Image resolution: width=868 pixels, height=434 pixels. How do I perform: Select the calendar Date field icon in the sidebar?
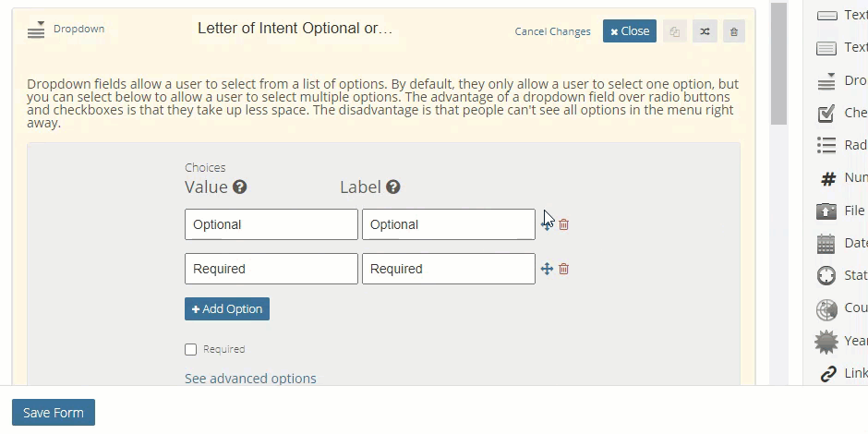coord(826,244)
